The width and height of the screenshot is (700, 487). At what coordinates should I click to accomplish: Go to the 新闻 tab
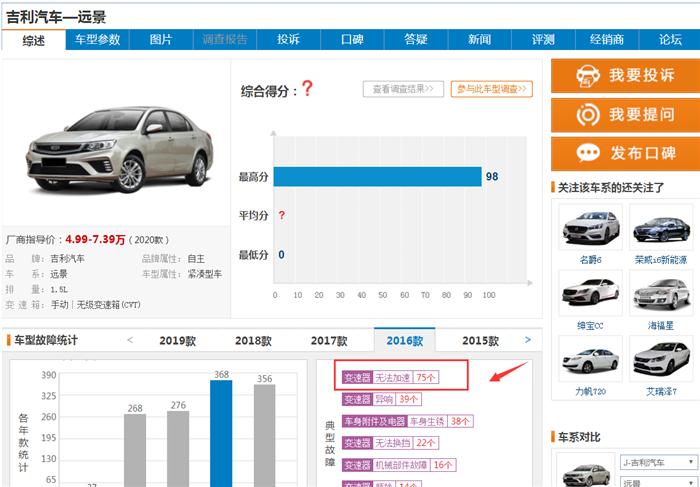coord(479,40)
